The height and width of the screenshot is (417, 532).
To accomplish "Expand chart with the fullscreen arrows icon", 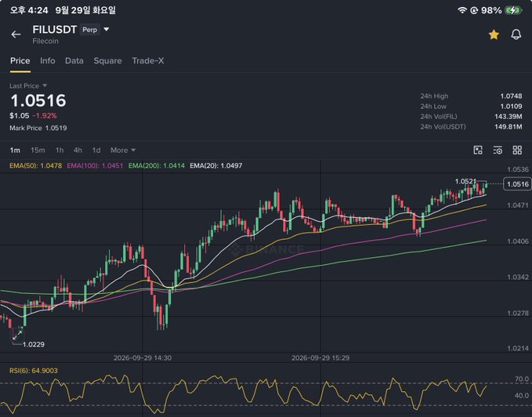I will click(x=17, y=335).
